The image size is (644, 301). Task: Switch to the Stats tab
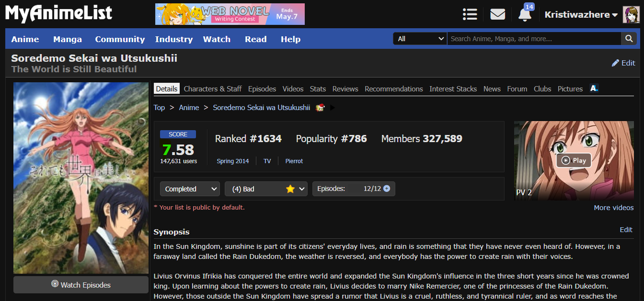click(318, 88)
